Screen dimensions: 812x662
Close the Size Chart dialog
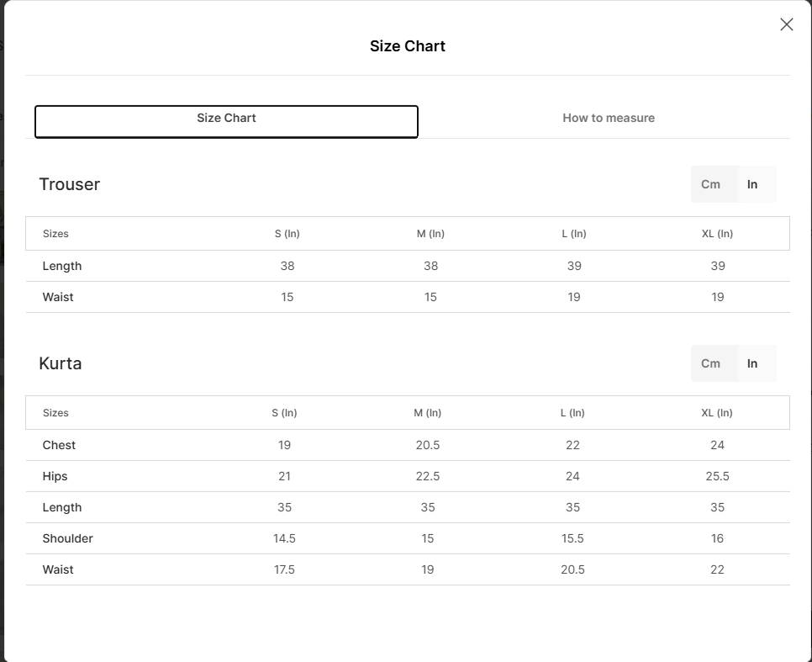tap(786, 24)
